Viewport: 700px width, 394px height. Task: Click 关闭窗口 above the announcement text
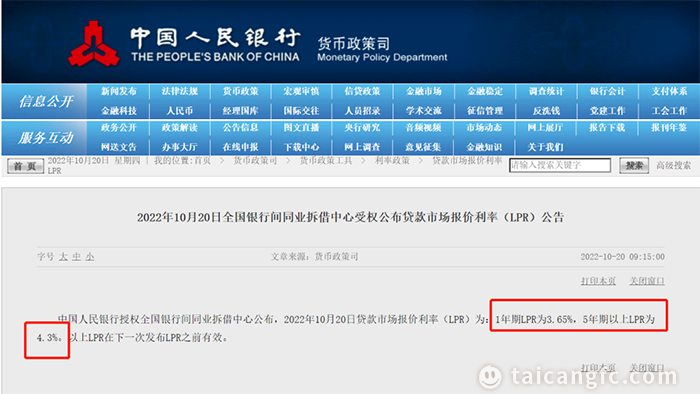(x=647, y=281)
